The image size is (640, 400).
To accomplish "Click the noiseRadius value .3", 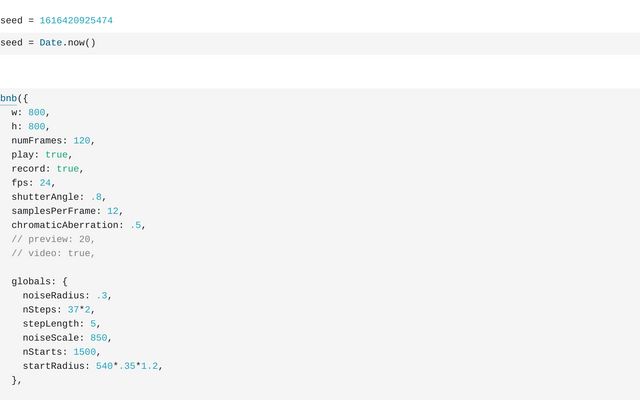I will coord(102,296).
